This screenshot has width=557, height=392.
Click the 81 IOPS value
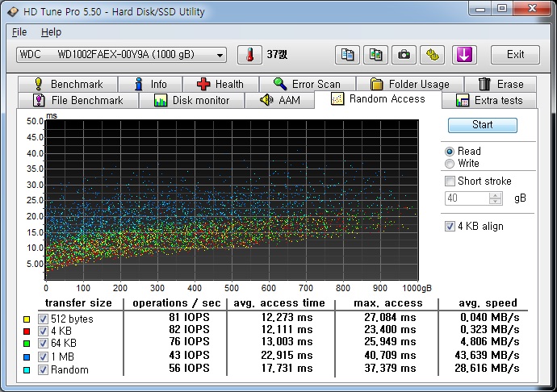click(x=190, y=317)
